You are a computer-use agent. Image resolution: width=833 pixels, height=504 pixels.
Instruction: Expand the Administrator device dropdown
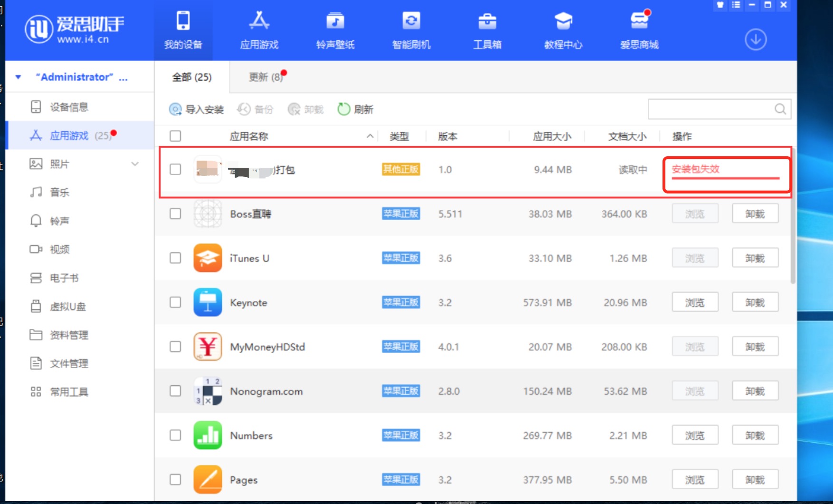coord(18,76)
